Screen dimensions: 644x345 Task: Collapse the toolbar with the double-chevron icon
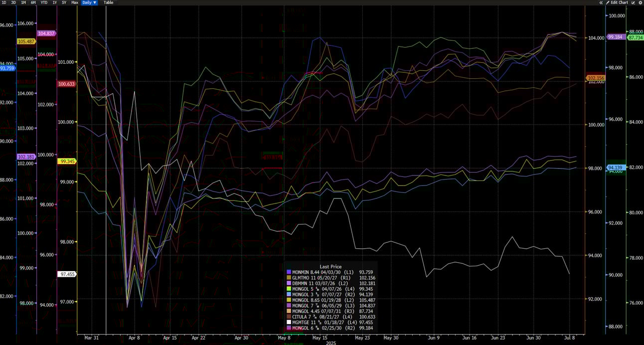pos(601,2)
